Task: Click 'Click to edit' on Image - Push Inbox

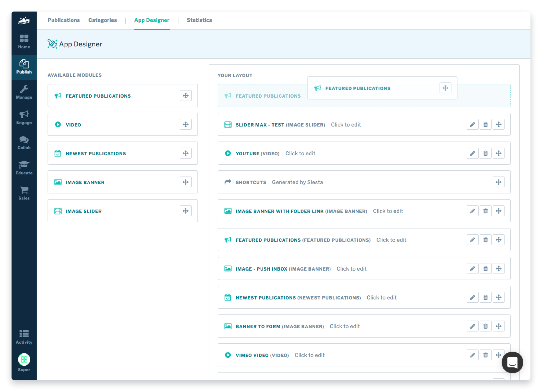Action: click(351, 269)
